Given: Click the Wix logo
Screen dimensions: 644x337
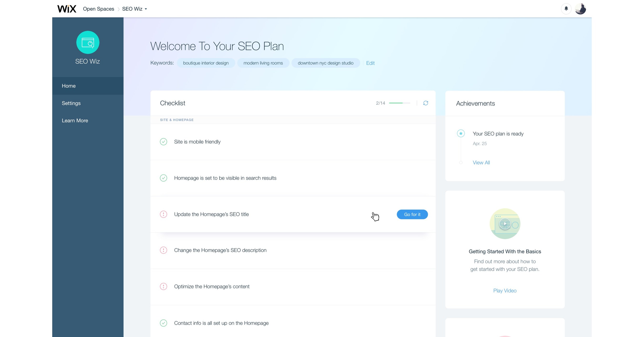Looking at the screenshot, I should click(67, 9).
